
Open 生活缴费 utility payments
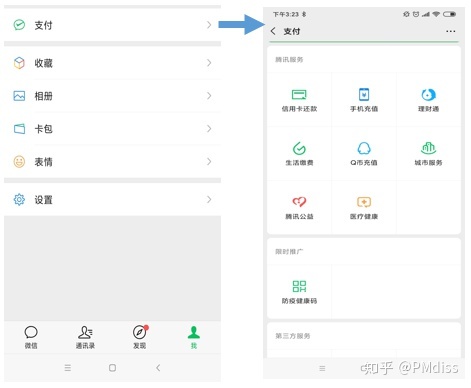(x=299, y=154)
